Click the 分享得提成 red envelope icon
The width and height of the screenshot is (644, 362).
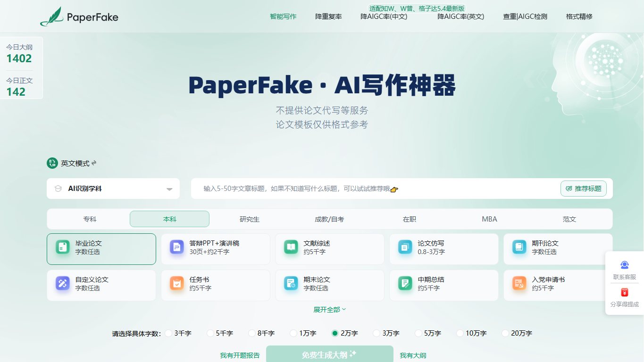[x=625, y=292]
